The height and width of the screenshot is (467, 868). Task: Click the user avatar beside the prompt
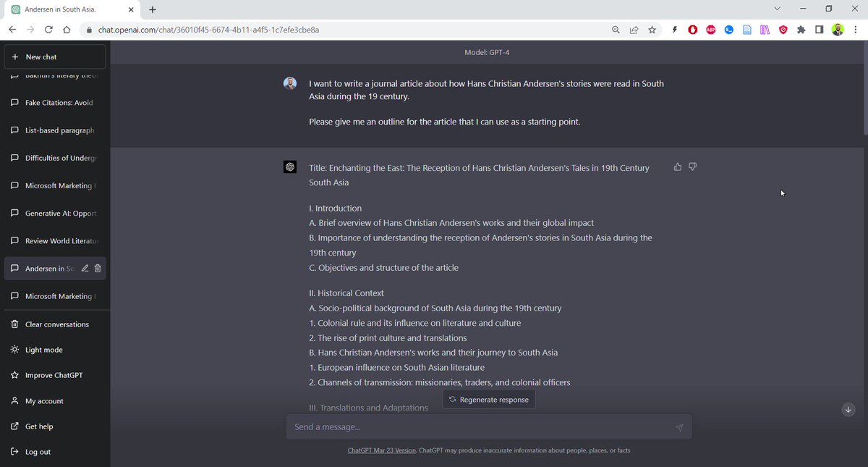coord(290,83)
